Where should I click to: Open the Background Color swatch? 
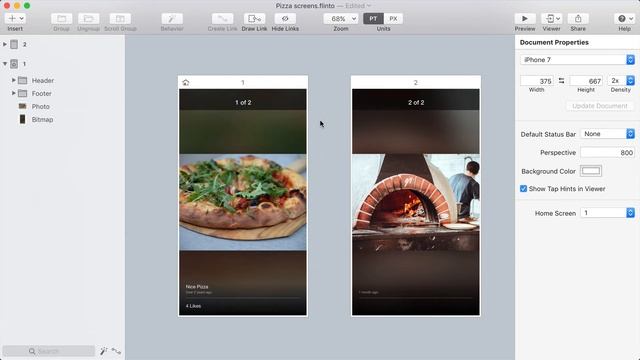[x=591, y=171]
